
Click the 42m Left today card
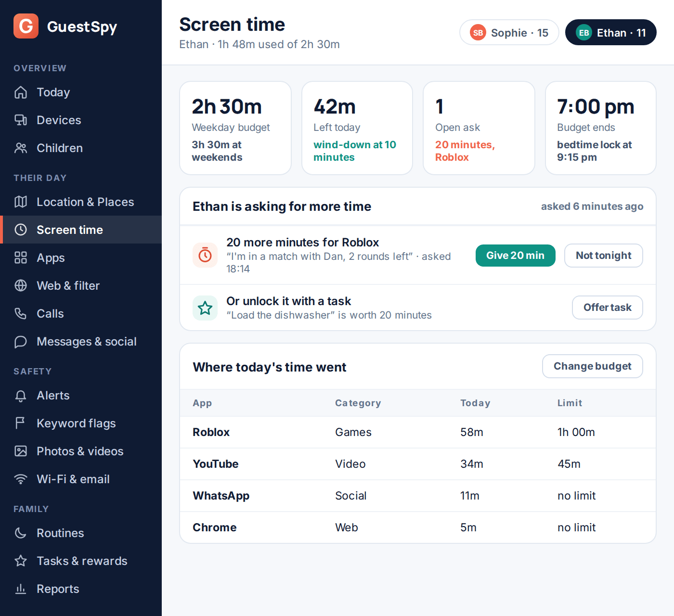click(357, 128)
